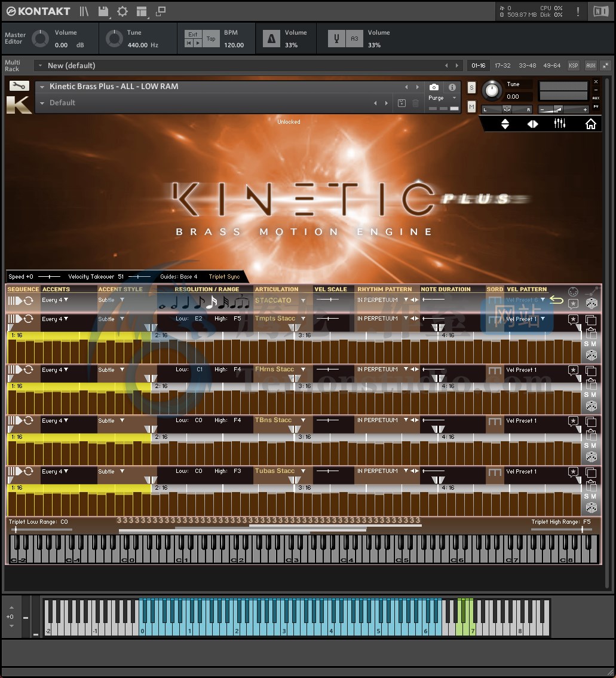Image resolution: width=616 pixels, height=678 pixels.
Task: Click the loop icon on Tubas Stacc row
Action: click(x=29, y=471)
